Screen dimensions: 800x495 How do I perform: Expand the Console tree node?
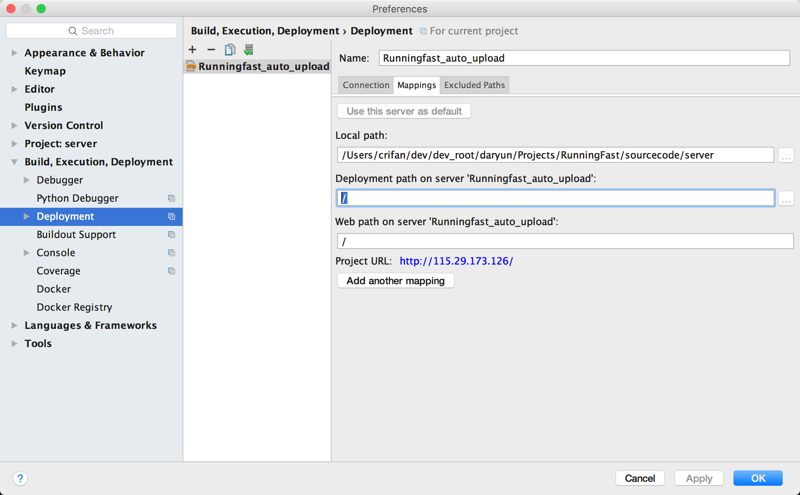pos(27,253)
